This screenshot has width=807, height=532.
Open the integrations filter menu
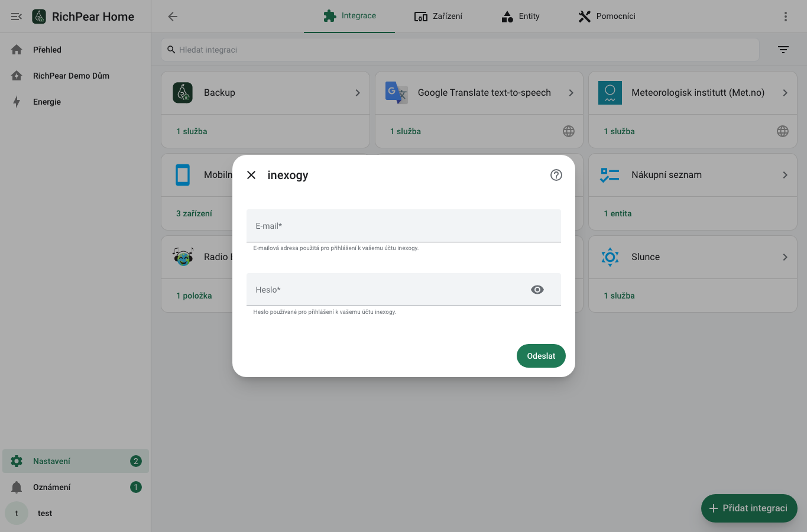(783, 50)
